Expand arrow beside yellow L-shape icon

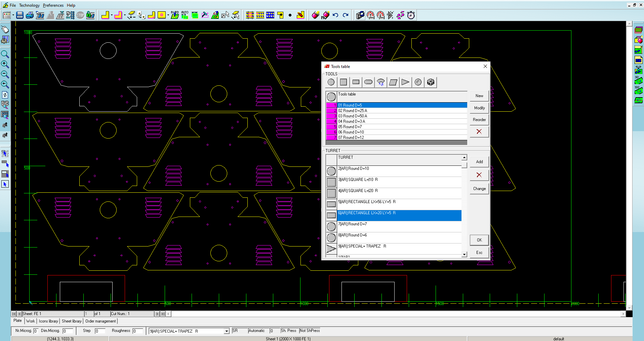click(112, 15)
